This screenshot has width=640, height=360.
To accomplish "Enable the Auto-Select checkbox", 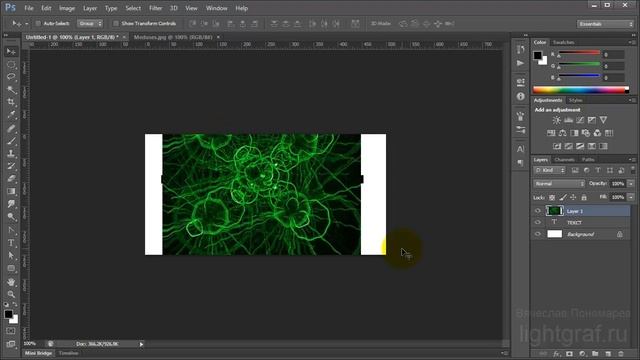I will click(x=38, y=24).
